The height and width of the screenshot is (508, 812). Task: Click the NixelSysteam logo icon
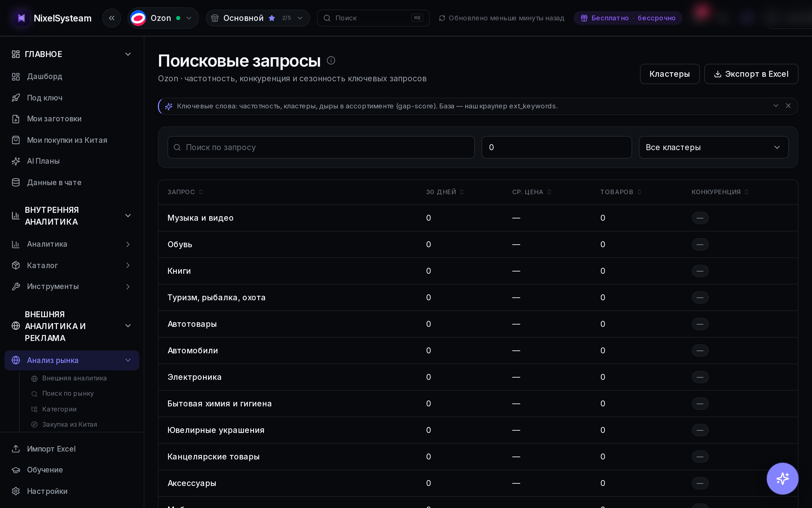click(21, 18)
